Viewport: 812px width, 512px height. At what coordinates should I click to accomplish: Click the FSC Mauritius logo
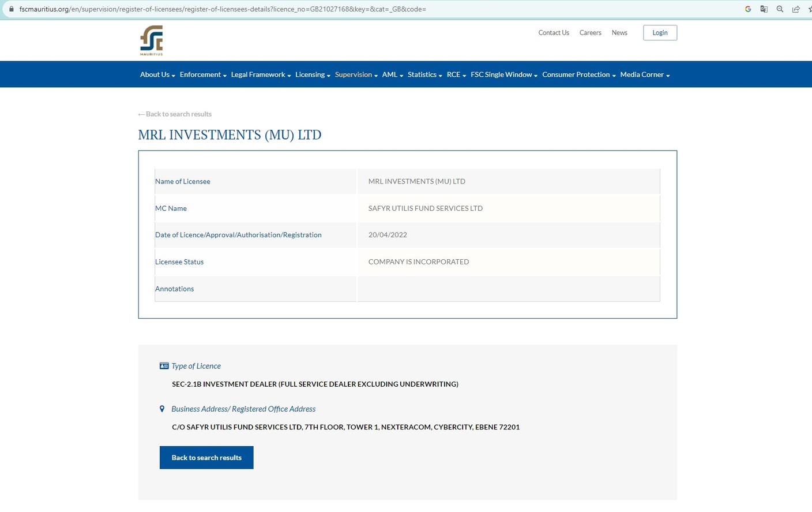coord(152,40)
